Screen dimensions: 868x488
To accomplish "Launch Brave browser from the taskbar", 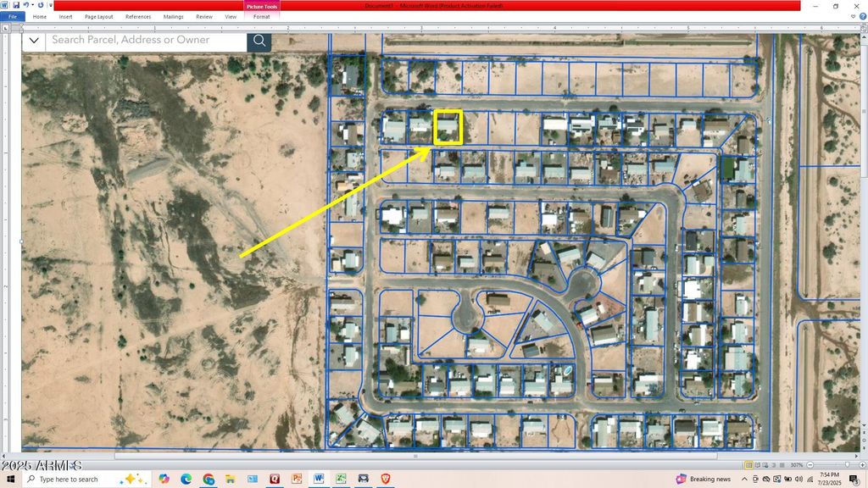I will 386,479.
